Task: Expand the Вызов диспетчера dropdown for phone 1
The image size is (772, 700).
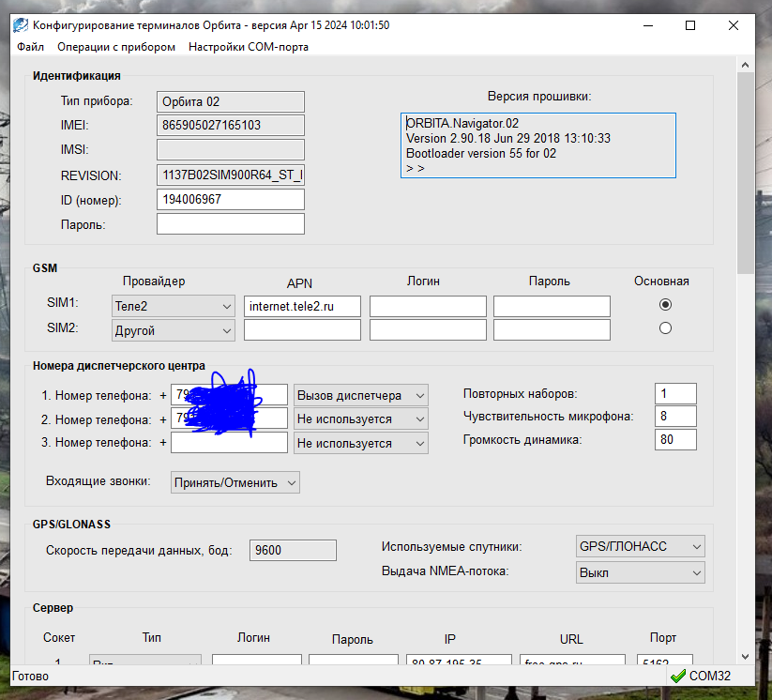Action: (361, 395)
